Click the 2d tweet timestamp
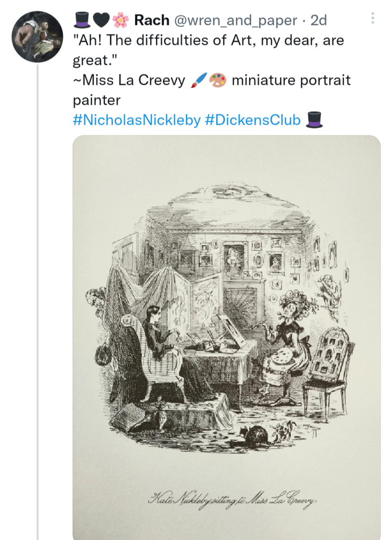392x540 pixels. pyautogui.click(x=318, y=20)
